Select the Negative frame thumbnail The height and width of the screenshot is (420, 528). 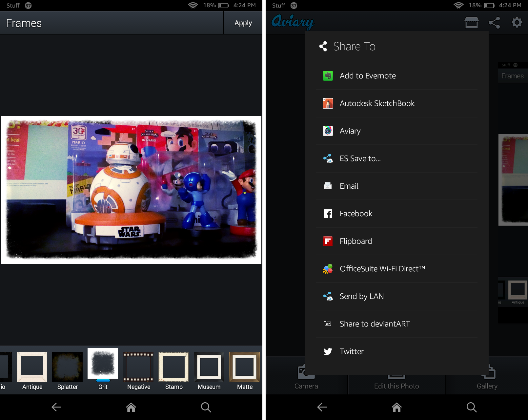(138, 367)
